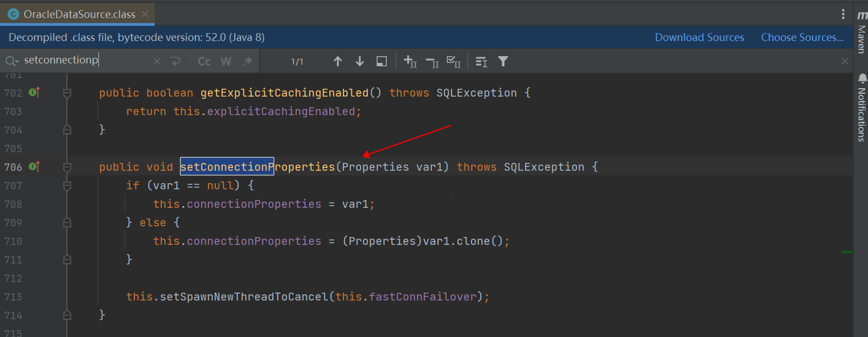Unselect occurrence icon in search bar
Viewport: 868px width, 337px height.
pyautogui.click(x=432, y=61)
